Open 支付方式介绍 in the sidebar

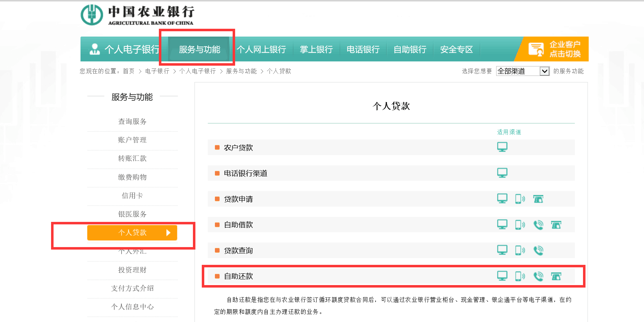pos(132,288)
